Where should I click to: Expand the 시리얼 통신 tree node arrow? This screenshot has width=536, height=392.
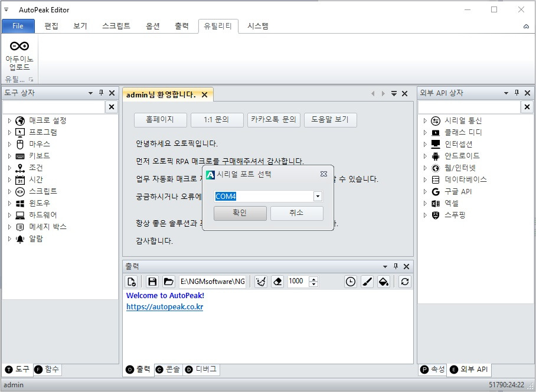point(425,120)
